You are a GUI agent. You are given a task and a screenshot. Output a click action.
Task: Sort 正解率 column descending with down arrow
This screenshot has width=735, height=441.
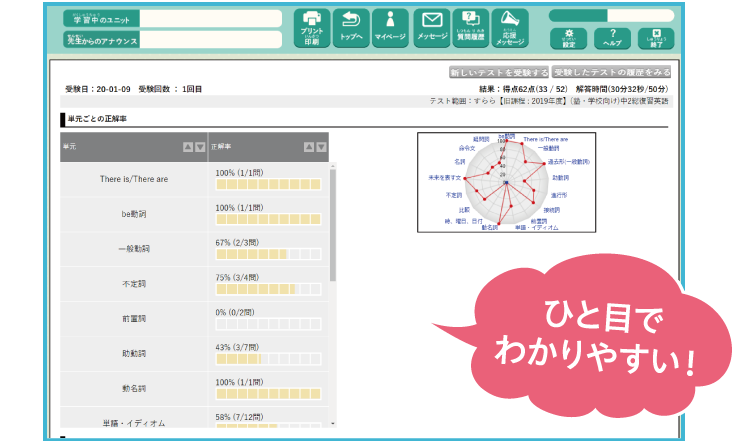pyautogui.click(x=320, y=147)
